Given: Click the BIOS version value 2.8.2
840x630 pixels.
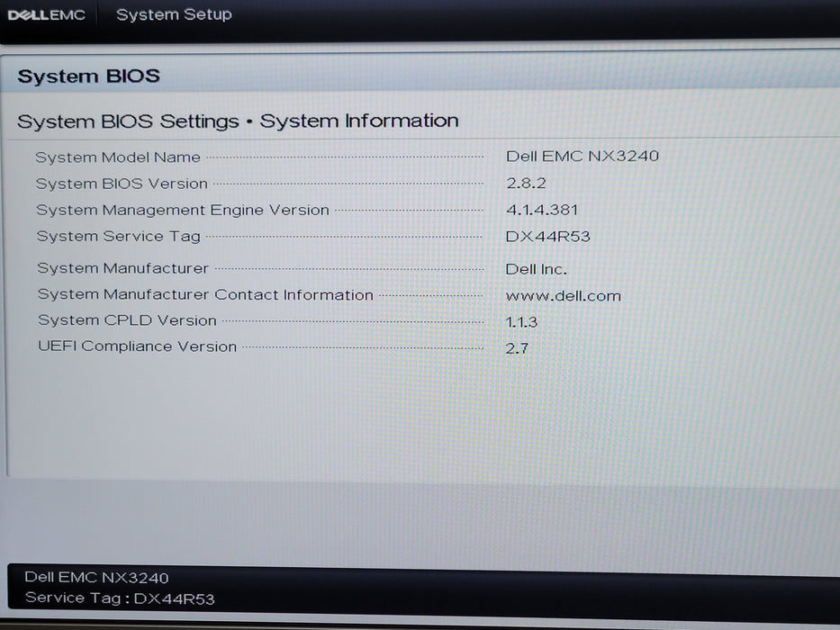Looking at the screenshot, I should (526, 184).
